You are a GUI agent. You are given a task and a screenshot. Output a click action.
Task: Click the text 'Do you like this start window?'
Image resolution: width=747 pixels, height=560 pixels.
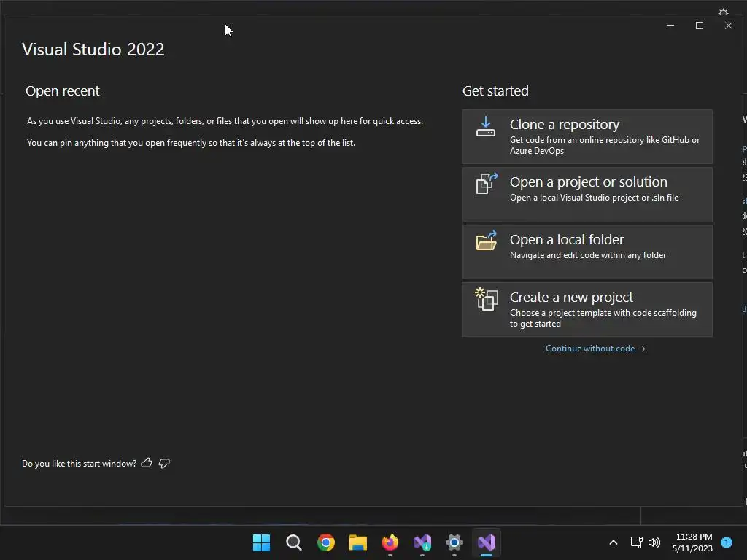(x=79, y=463)
